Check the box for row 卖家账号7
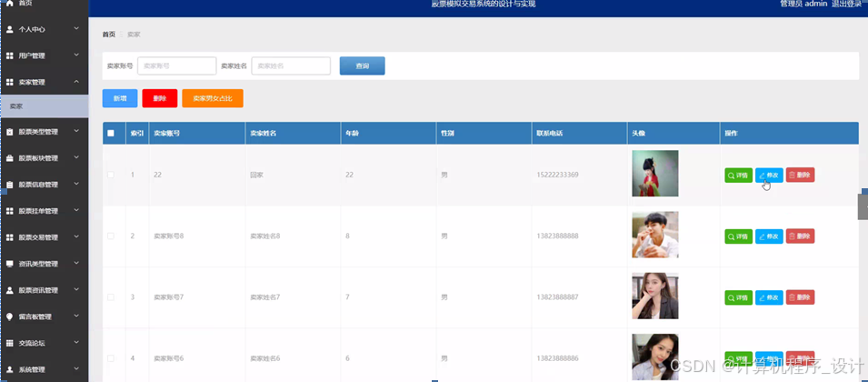Screen dimensions: 868x382 [x=111, y=297]
